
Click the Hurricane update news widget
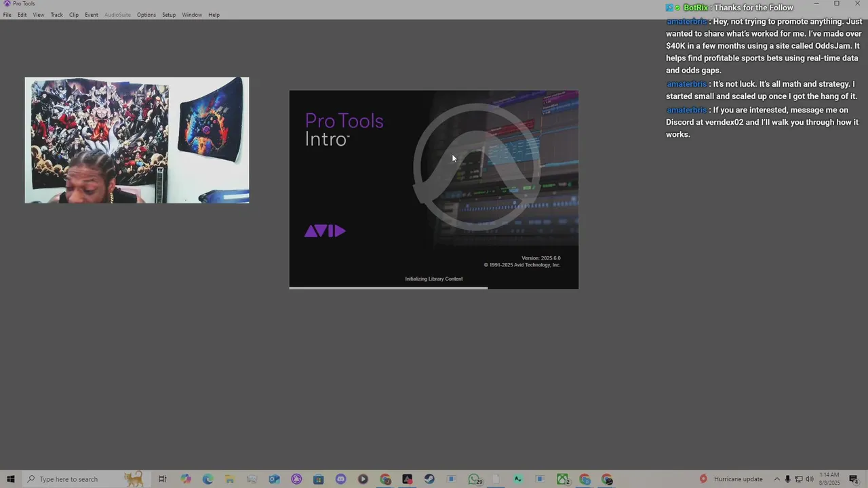(x=731, y=479)
